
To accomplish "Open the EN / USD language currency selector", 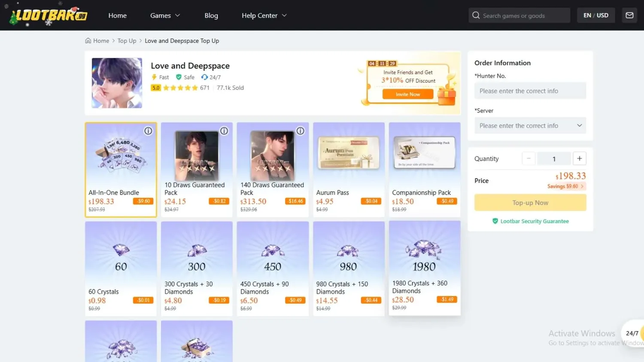I will click(x=595, y=15).
